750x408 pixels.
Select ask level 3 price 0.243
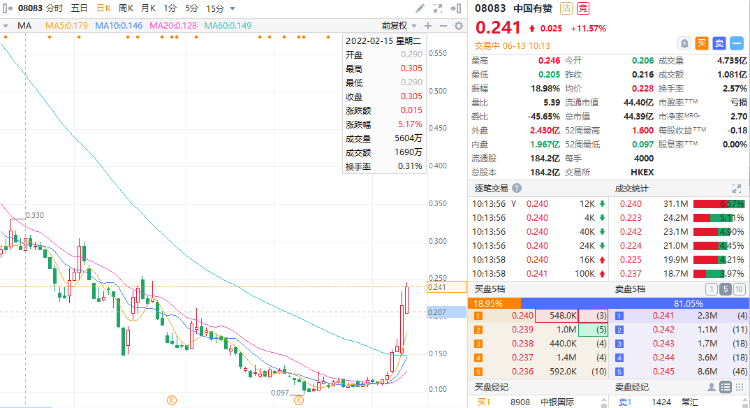click(x=663, y=343)
